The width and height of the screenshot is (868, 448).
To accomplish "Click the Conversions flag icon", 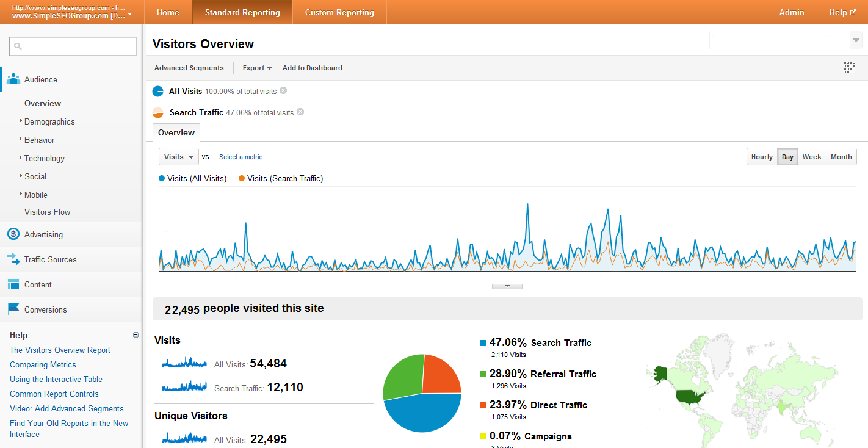I will click(x=13, y=309).
